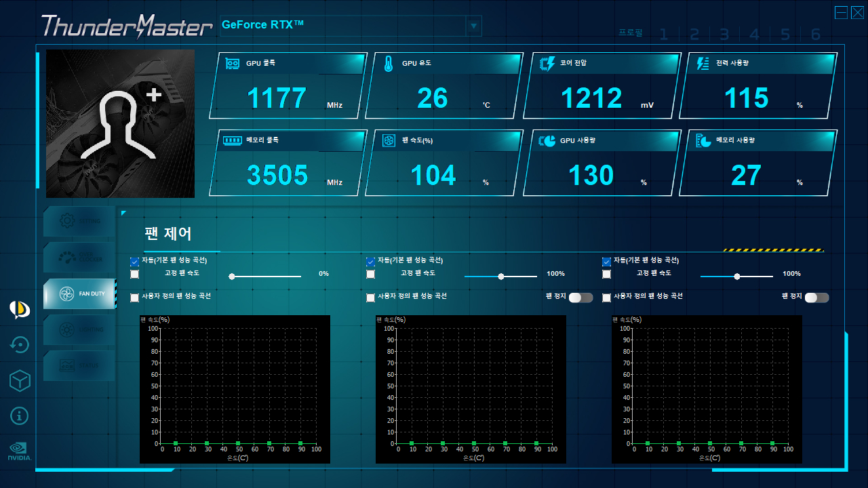The image size is (868, 488).
Task: Click the fan speed value 104
Action: 433,176
